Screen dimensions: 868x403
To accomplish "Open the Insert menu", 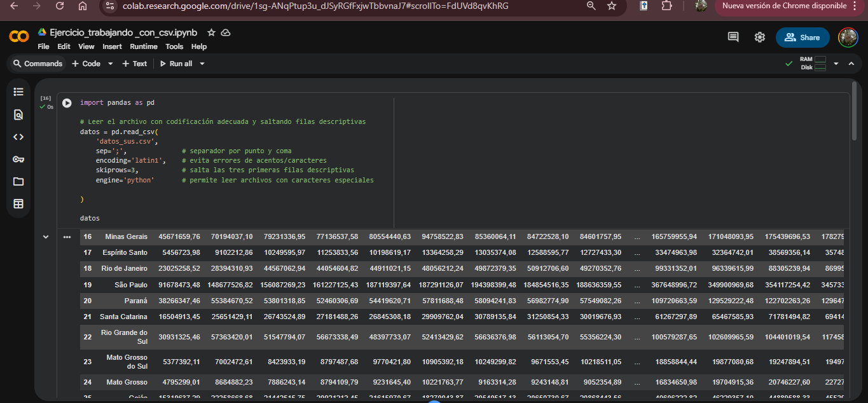I will coord(112,46).
